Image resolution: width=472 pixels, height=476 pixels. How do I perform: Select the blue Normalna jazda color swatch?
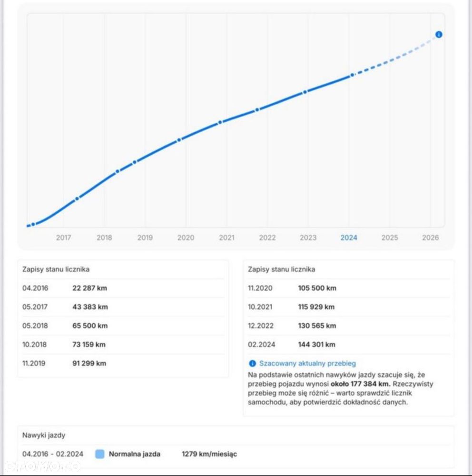100,454
